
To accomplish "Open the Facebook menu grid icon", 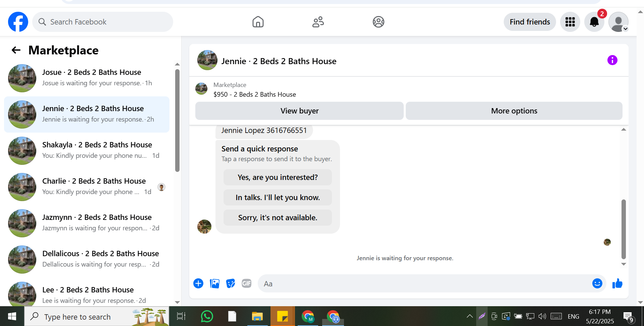I will (x=570, y=22).
